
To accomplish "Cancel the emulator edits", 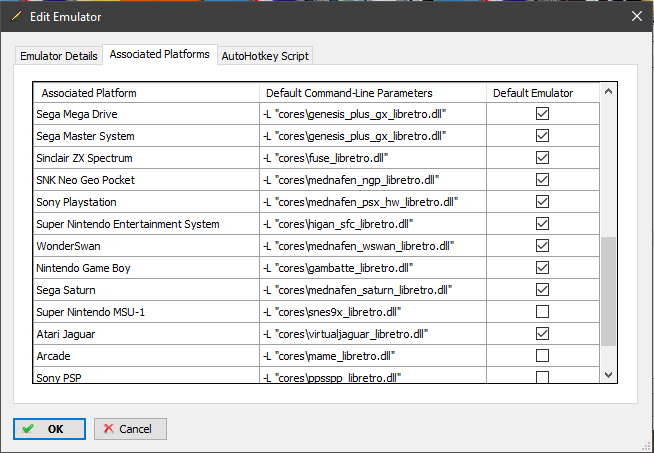I will tap(130, 429).
